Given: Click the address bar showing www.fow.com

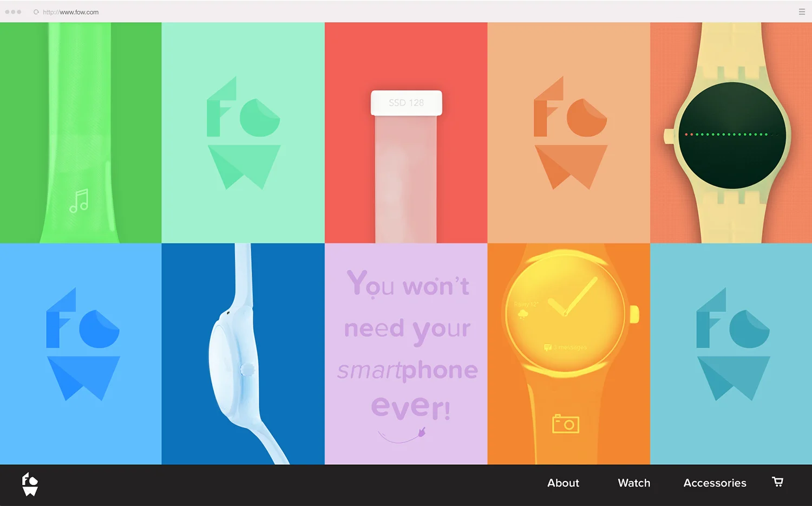Looking at the screenshot, I should (x=71, y=12).
